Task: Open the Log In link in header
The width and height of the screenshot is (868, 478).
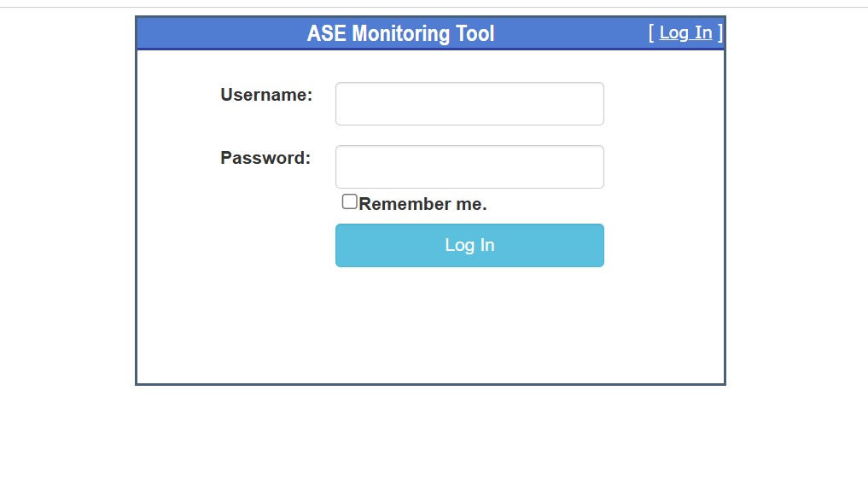Action: tap(685, 32)
